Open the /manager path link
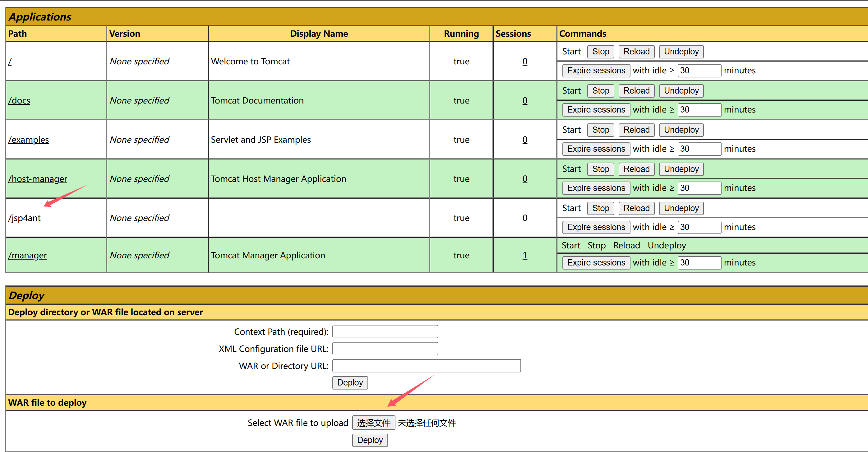The width and height of the screenshot is (868, 452). 28,255
